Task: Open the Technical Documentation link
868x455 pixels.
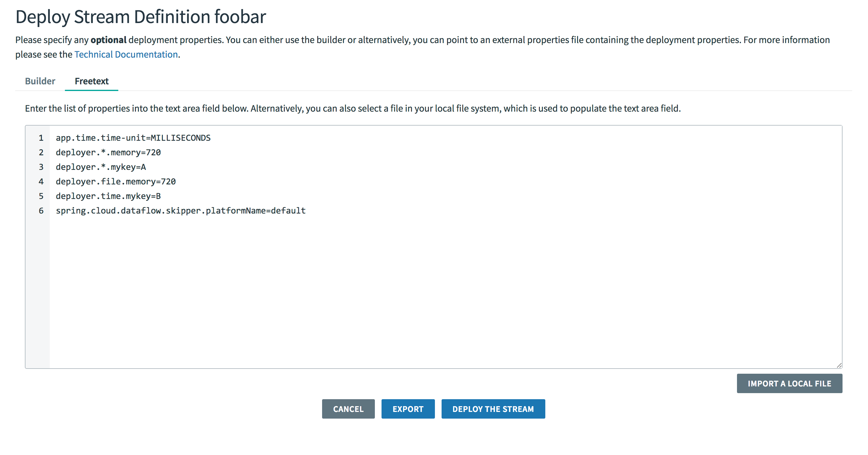Action: (126, 54)
